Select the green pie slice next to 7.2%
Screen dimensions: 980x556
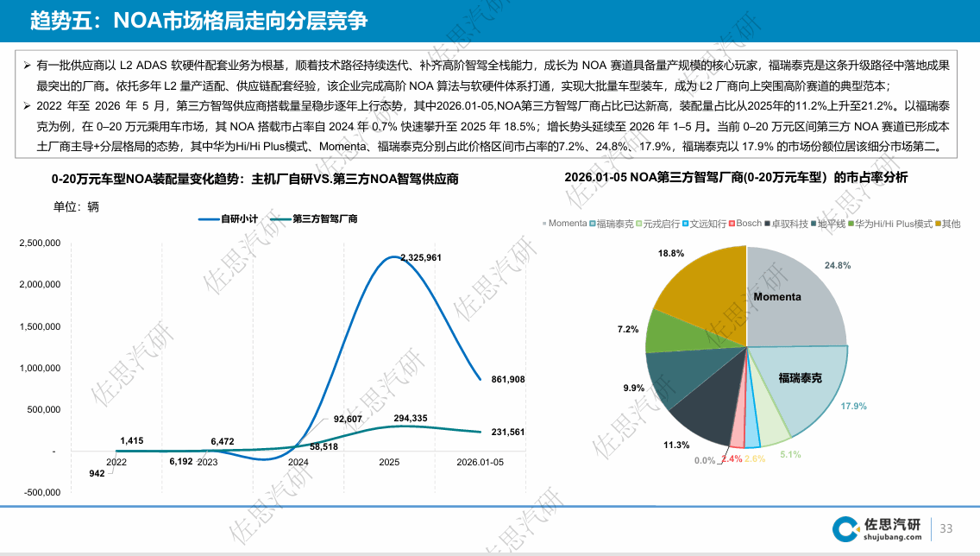(x=678, y=332)
